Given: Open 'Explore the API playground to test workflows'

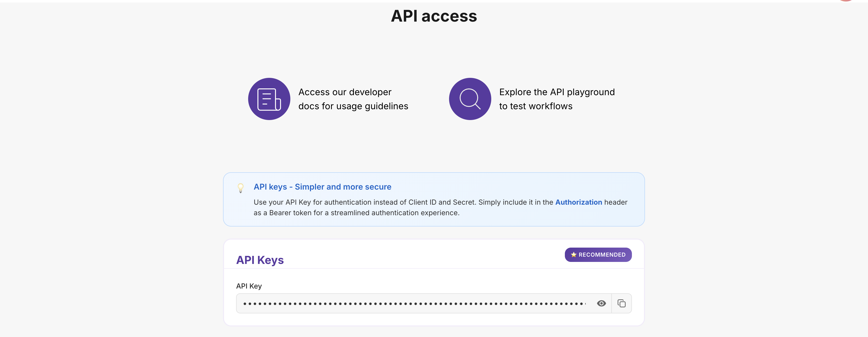Looking at the screenshot, I should (557, 99).
